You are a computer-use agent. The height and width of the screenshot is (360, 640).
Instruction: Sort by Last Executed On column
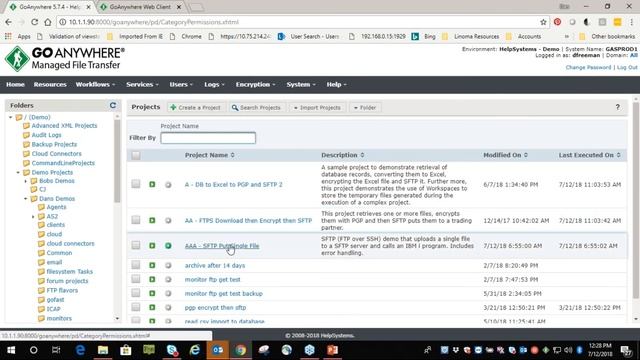coord(589,155)
